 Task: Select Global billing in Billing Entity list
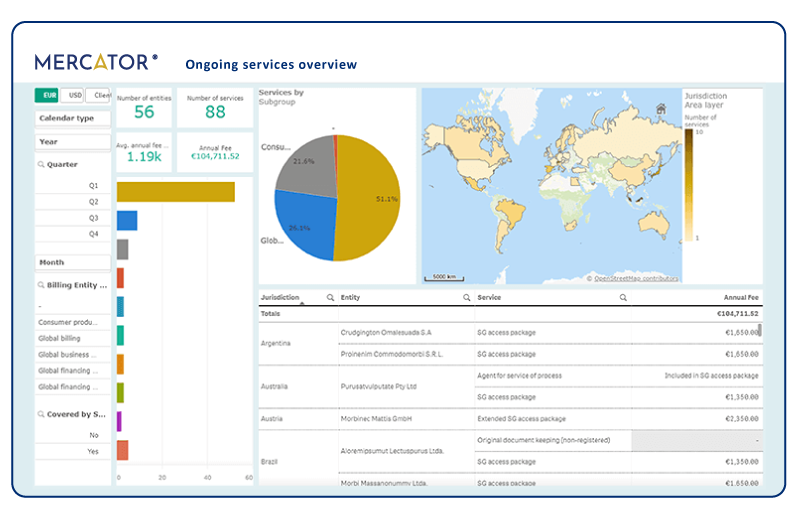72,338
